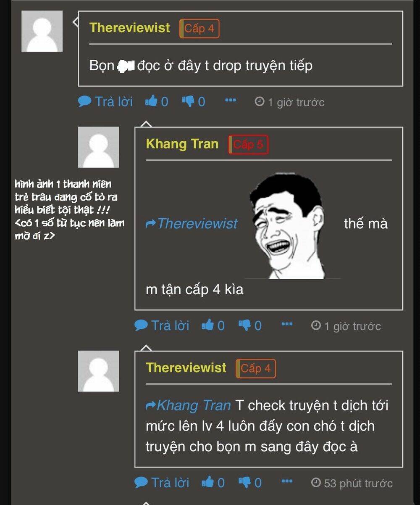The height and width of the screenshot is (505, 420).
Task: Click Khang Tran's avatar picture
Action: click(98, 147)
